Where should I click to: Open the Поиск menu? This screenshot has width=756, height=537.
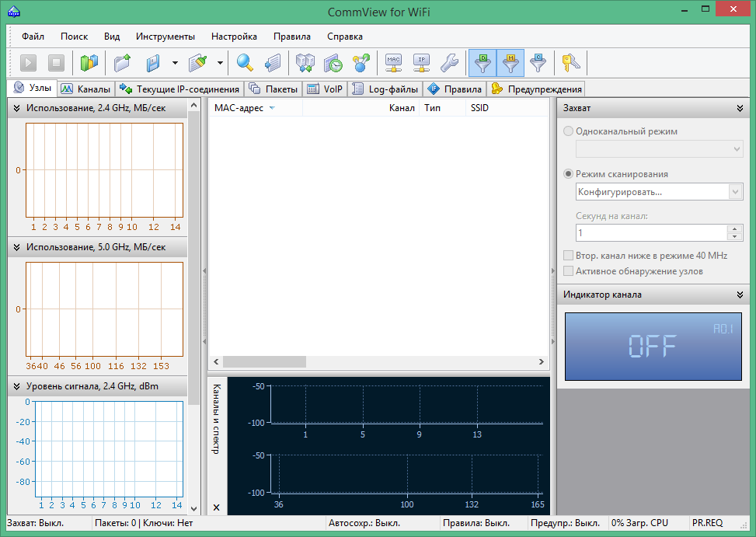75,37
